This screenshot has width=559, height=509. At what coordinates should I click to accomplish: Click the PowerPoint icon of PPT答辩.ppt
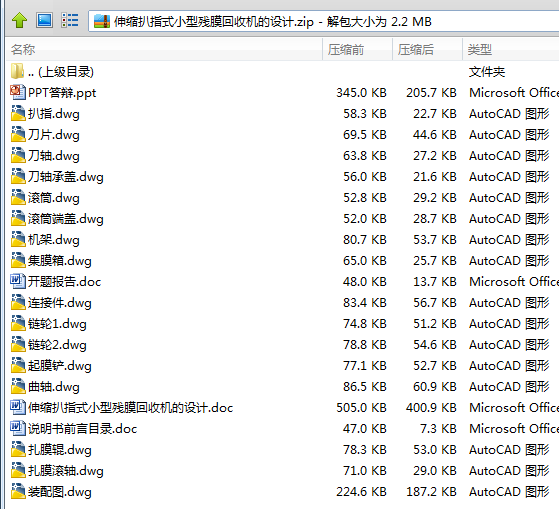click(x=18, y=92)
